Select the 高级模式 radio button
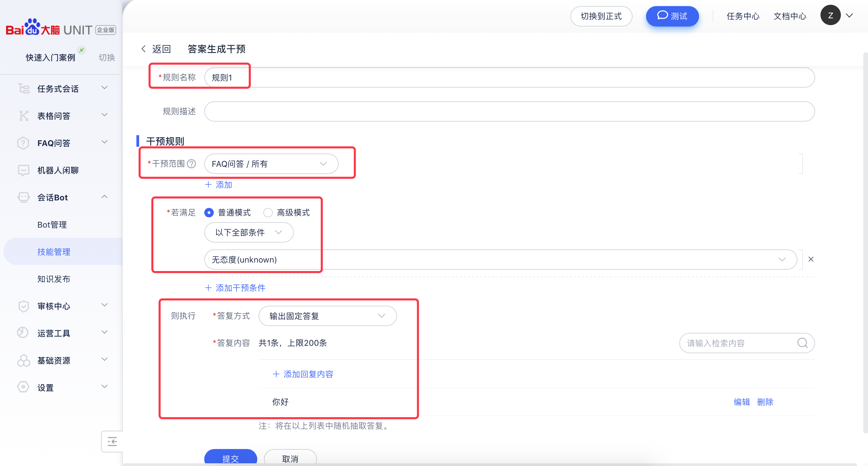This screenshot has height=466, width=868. tap(268, 213)
